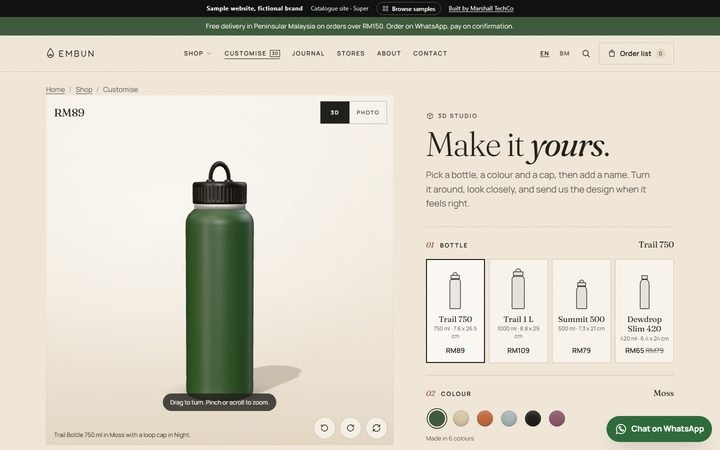Select the Summit 500 price RM79

pos(581,350)
